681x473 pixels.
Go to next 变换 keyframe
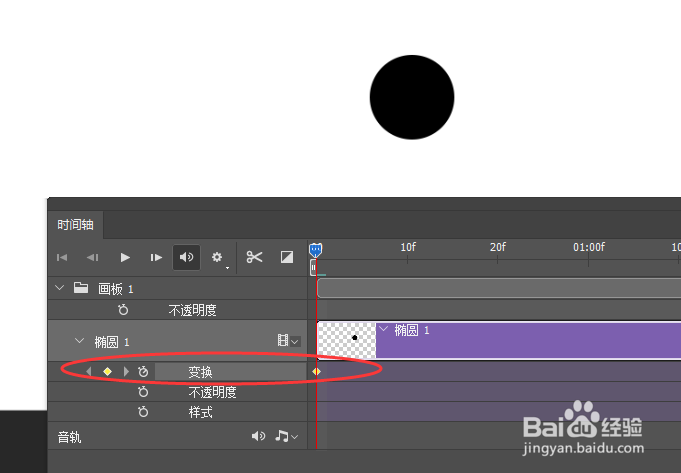tap(126, 371)
